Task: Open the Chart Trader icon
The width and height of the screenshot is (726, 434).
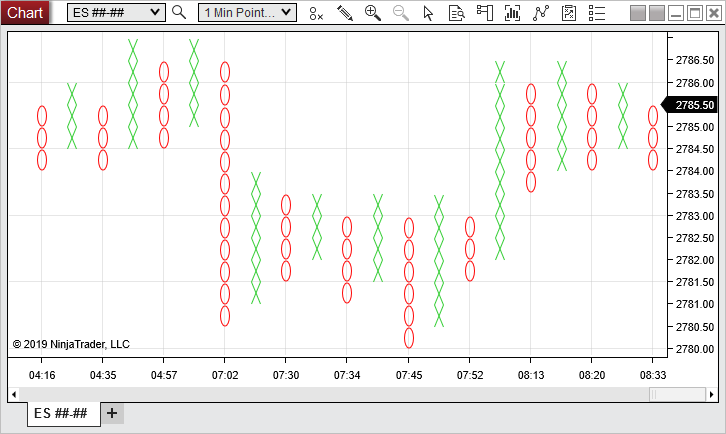Action: 485,13
